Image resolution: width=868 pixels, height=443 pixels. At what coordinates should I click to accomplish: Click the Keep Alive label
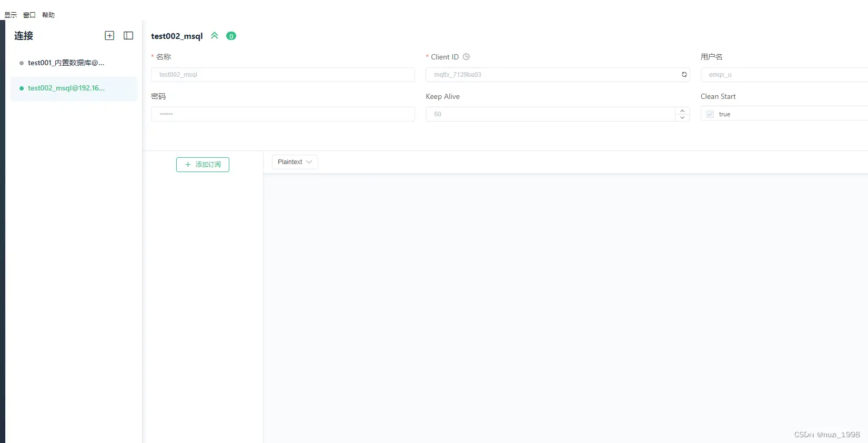pyautogui.click(x=442, y=96)
